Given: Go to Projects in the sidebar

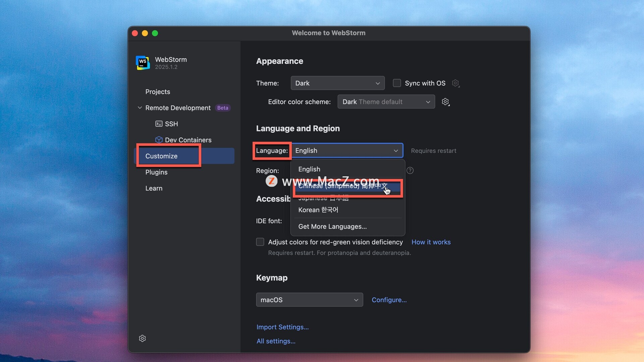Looking at the screenshot, I should pyautogui.click(x=158, y=92).
